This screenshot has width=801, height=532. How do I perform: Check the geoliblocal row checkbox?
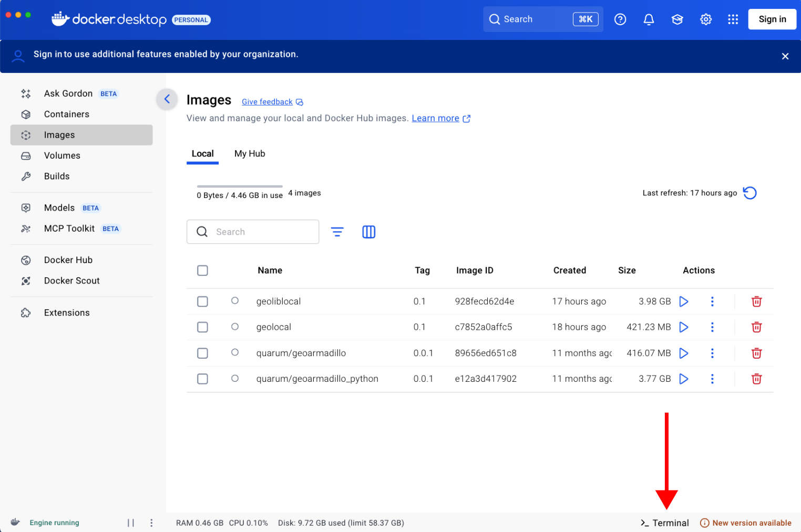click(202, 301)
